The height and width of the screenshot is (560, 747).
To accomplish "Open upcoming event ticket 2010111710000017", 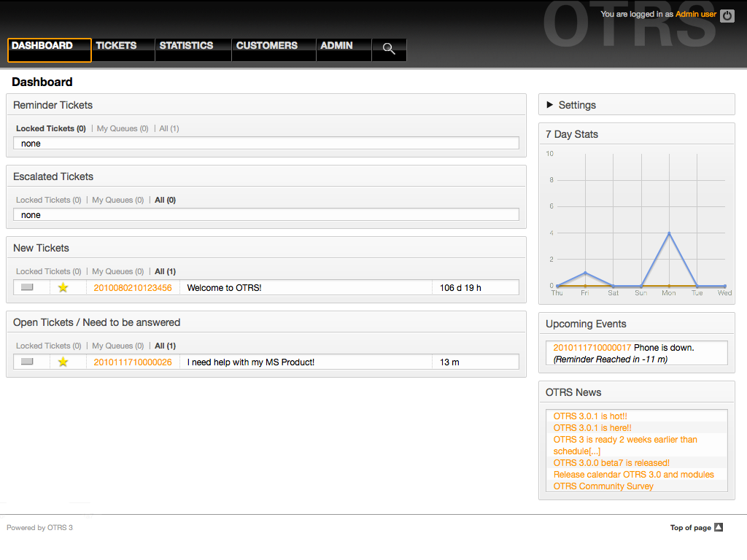I will [x=592, y=348].
